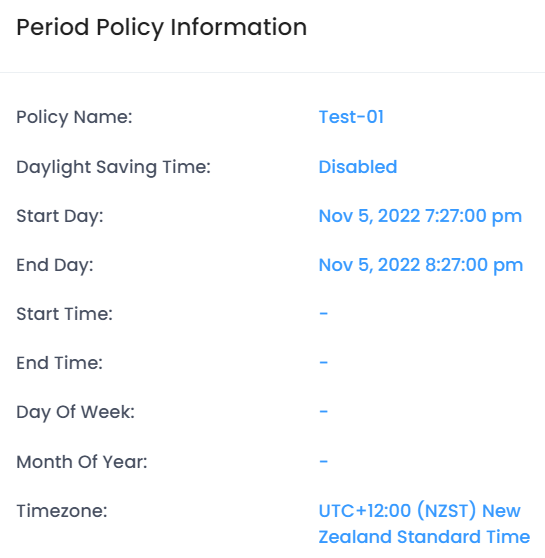Select the Start Time dash value
This screenshot has width=545, height=558.
click(324, 314)
